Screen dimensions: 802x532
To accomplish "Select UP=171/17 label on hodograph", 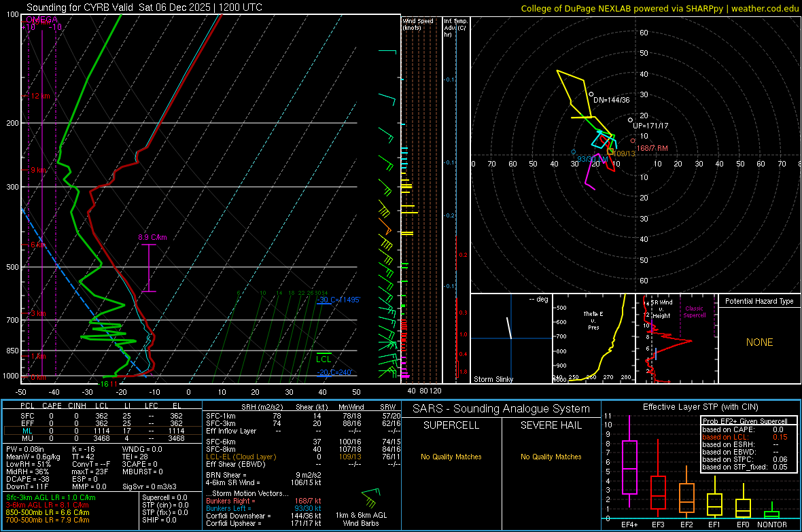I will (x=650, y=125).
